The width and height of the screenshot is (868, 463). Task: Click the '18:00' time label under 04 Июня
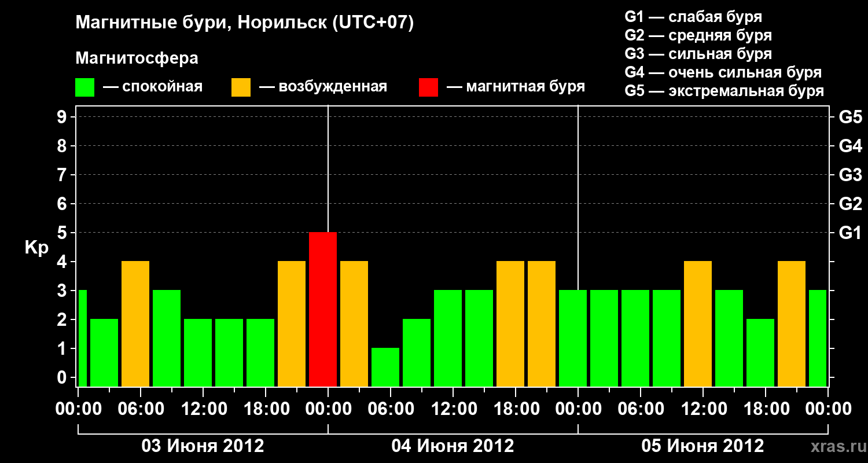tap(516, 409)
